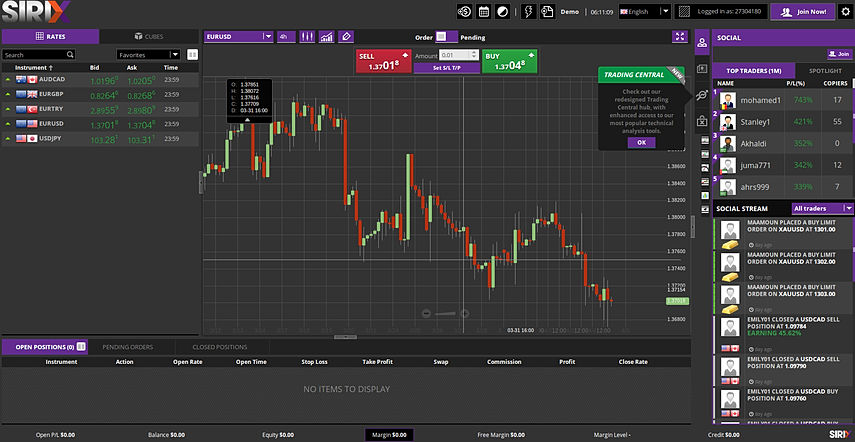Focus the Rates search field
This screenshot has width=855, height=442.
coord(38,55)
